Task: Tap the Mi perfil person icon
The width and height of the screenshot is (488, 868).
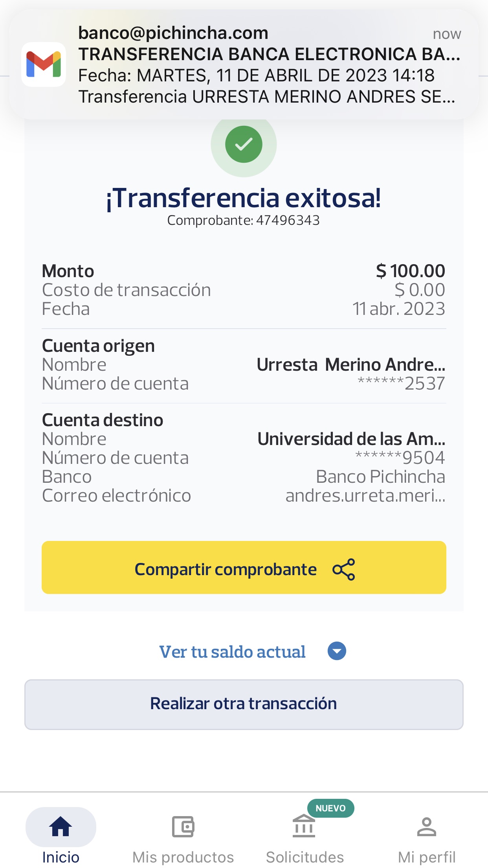Action: [426, 826]
